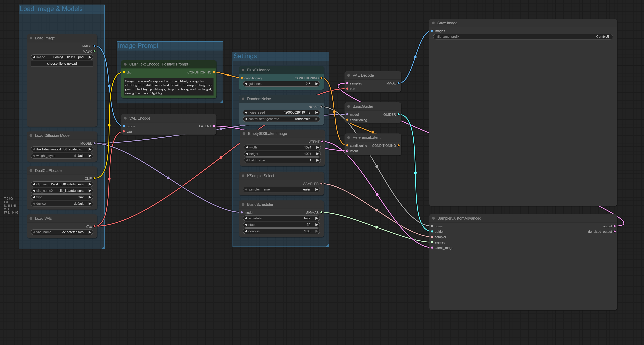Click the latent input socket on ReferenceLatent

(347, 151)
